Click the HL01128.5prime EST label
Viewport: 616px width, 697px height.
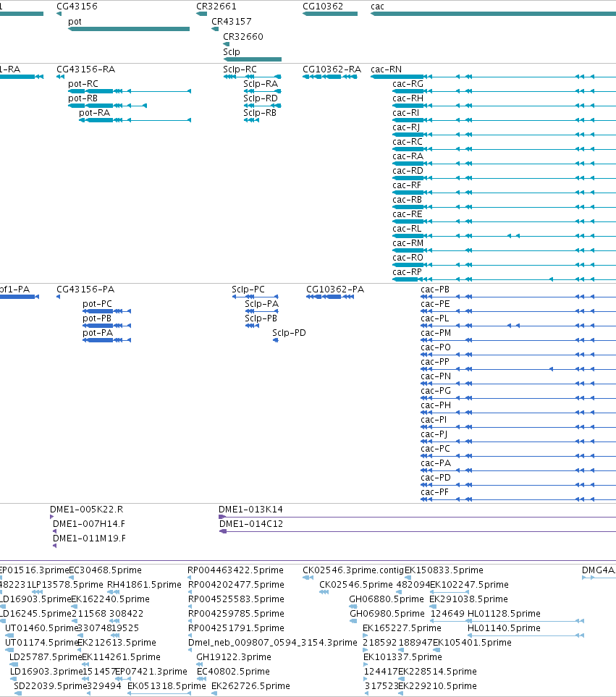click(504, 614)
